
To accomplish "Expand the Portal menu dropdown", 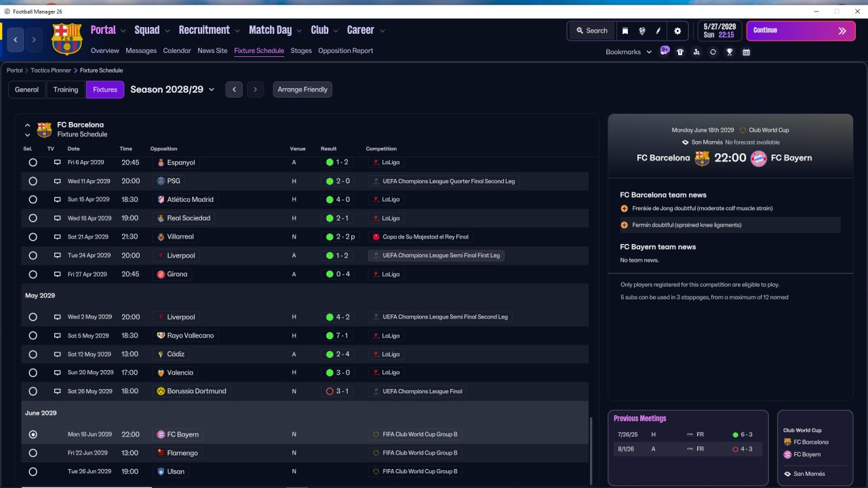I will (x=123, y=30).
